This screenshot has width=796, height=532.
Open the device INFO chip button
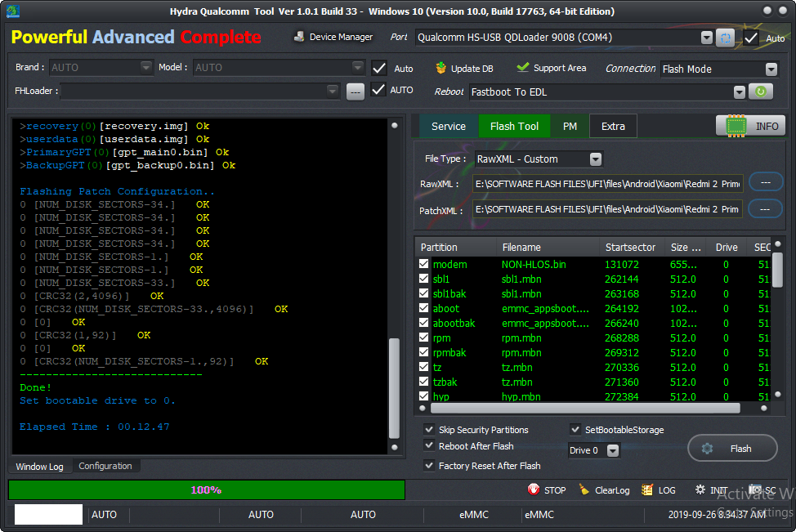click(x=750, y=126)
